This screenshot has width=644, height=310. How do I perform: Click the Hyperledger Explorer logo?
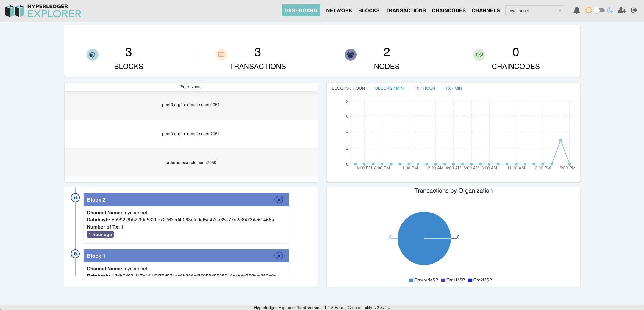[43, 11]
